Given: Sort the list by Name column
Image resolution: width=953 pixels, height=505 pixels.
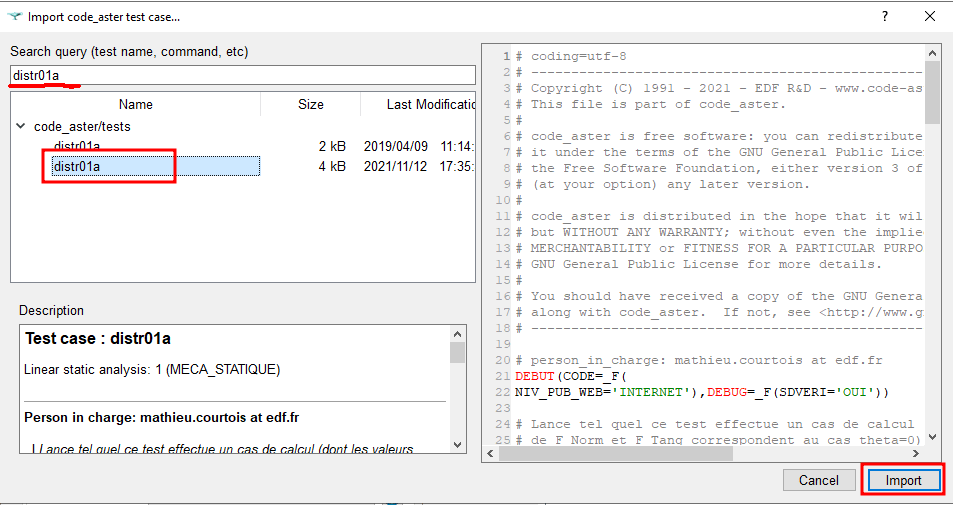Looking at the screenshot, I should point(135,104).
